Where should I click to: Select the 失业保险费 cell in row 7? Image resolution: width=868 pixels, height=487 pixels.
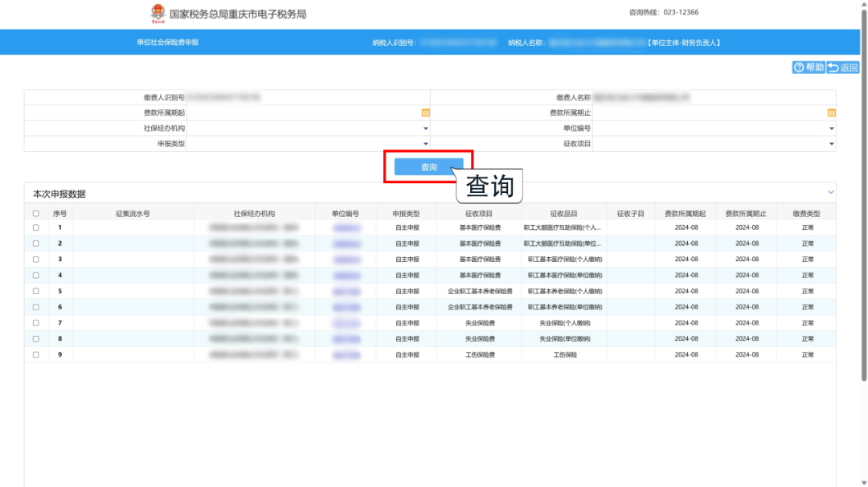tap(480, 323)
